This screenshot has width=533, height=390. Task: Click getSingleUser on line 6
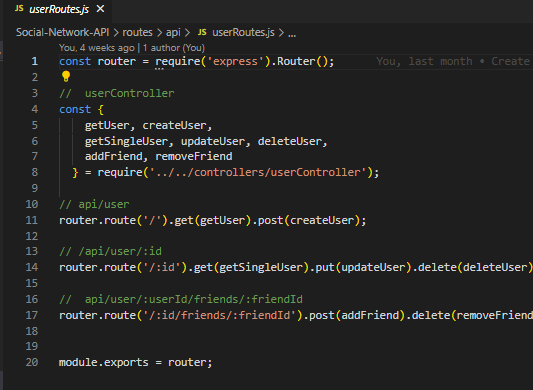pyautogui.click(x=126, y=141)
